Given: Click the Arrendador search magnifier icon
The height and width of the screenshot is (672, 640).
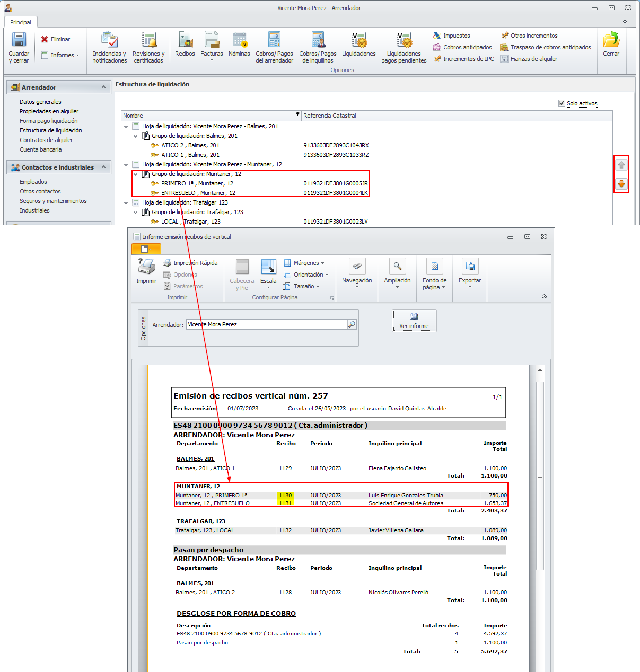Looking at the screenshot, I should (352, 324).
